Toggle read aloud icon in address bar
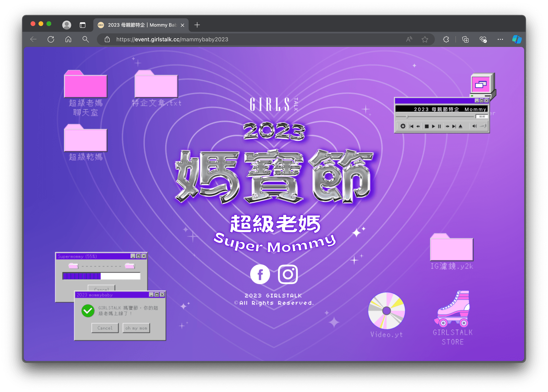Viewport: 548px width, 392px height. tap(409, 40)
